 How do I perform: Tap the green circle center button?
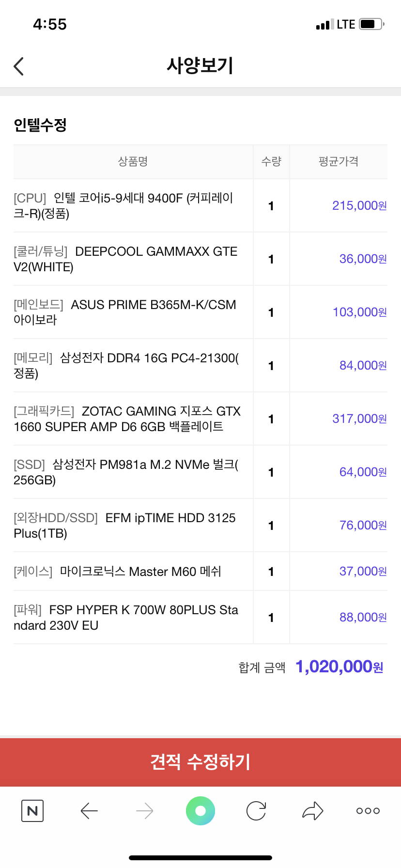click(x=200, y=811)
